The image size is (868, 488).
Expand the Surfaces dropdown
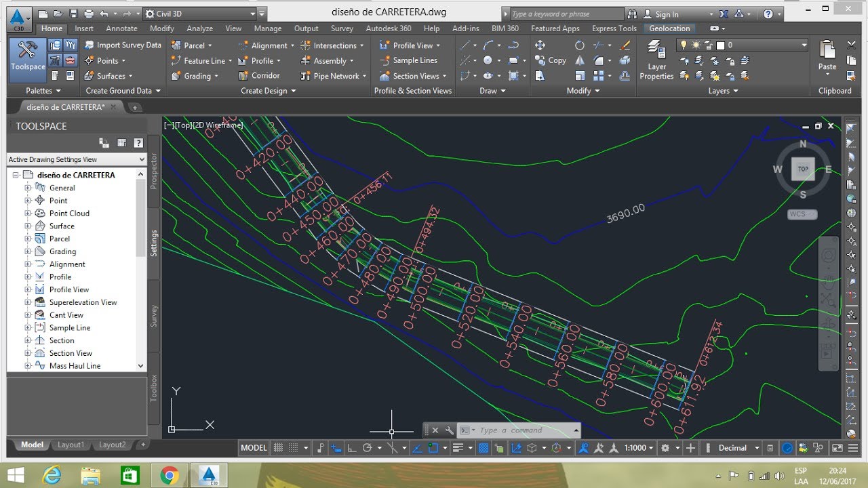coord(130,77)
